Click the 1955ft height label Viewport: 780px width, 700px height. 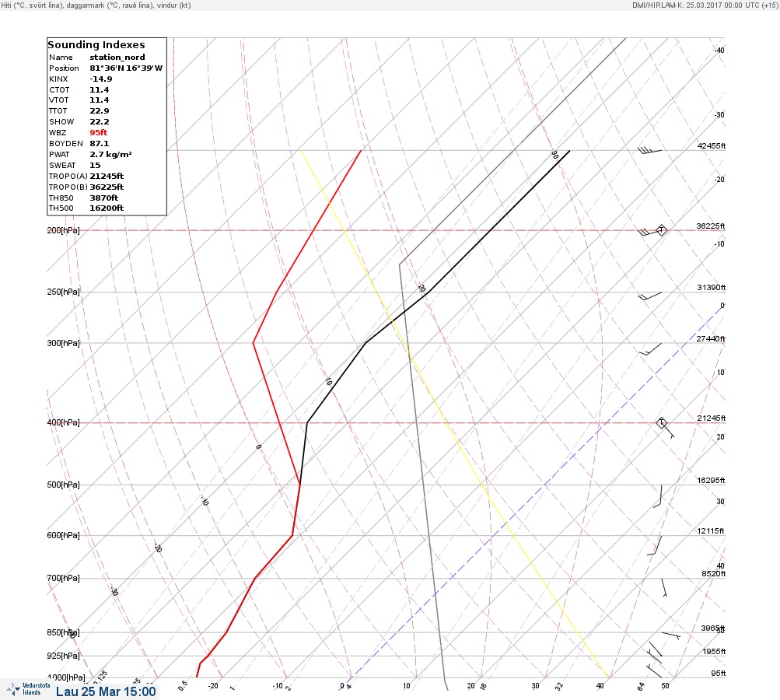click(x=714, y=652)
